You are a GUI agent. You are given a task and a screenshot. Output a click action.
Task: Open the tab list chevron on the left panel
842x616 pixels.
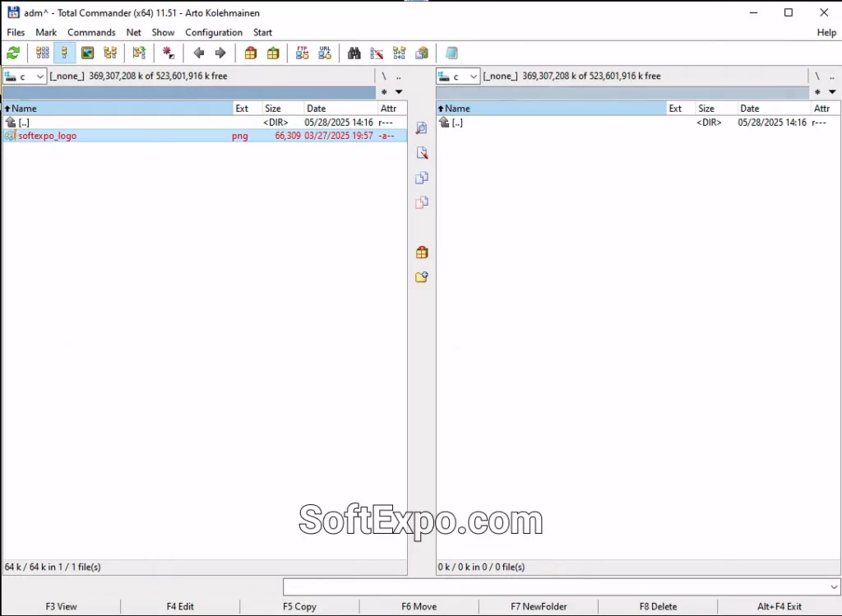[x=399, y=91]
